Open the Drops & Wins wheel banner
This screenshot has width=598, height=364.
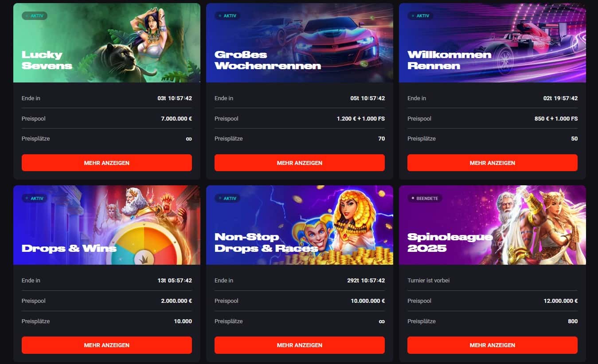pos(107,225)
